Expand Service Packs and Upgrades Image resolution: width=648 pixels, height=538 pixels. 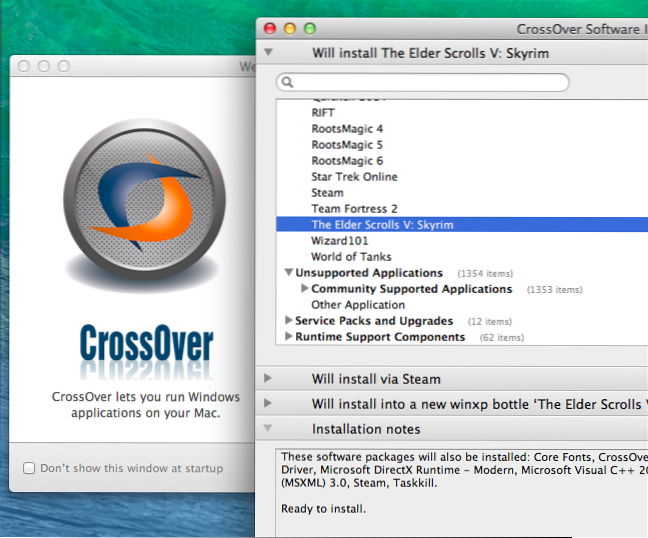(289, 321)
